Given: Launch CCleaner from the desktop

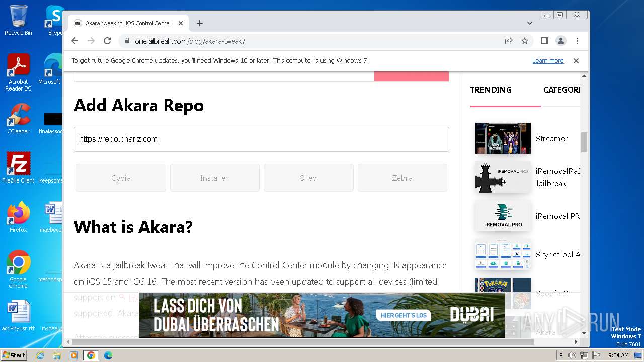Looking at the screenshot, I should coord(18,119).
